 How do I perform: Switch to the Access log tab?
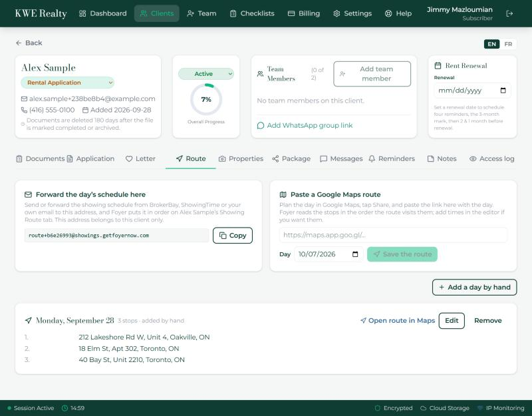[491, 158]
